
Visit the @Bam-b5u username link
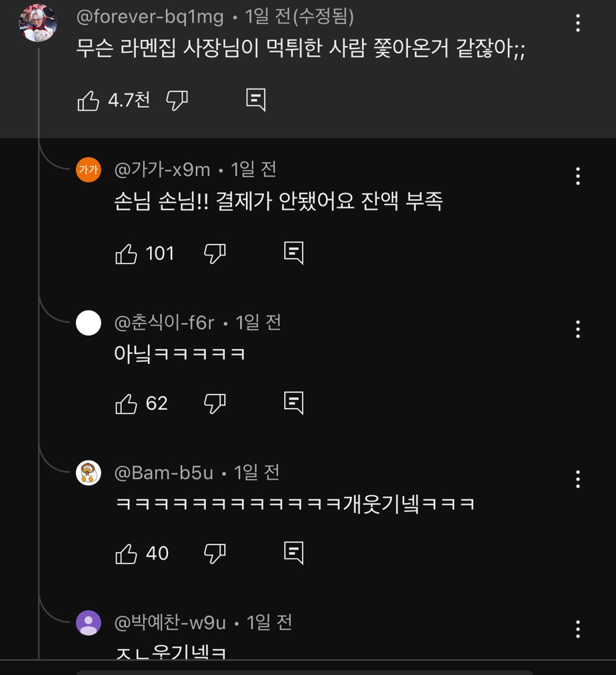pos(164,472)
